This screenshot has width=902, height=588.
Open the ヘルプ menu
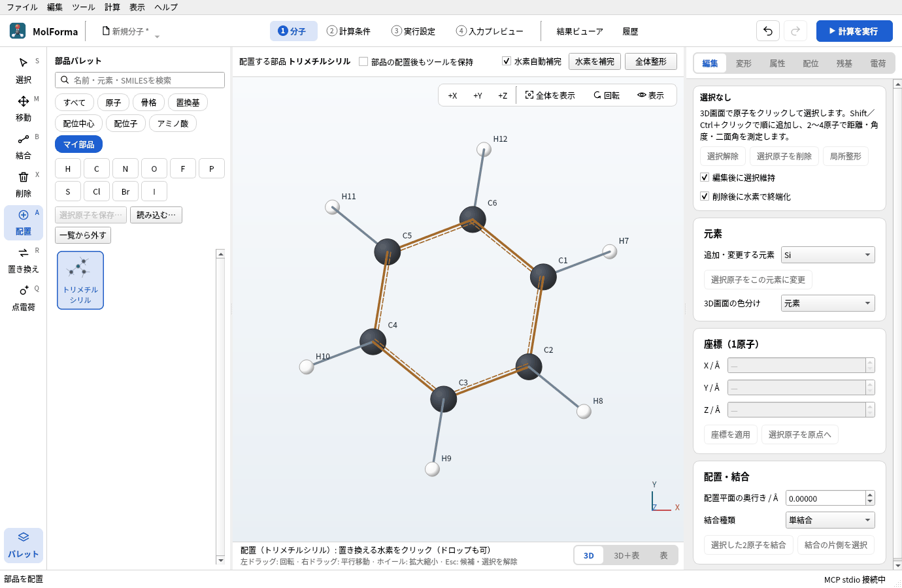coord(166,7)
